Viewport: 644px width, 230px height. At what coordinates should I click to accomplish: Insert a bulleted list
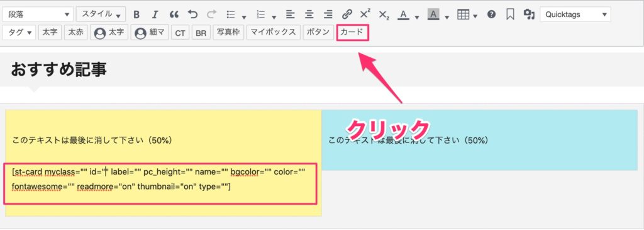pos(231,15)
